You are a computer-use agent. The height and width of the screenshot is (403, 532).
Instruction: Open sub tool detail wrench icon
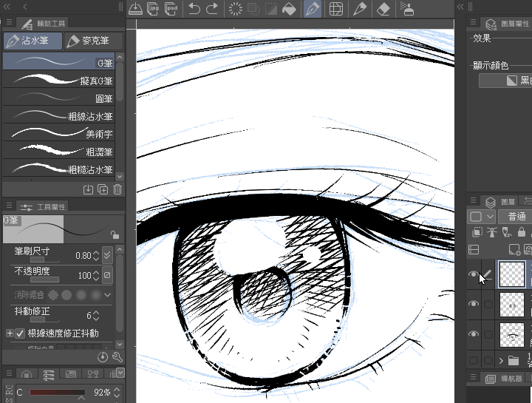click(117, 356)
